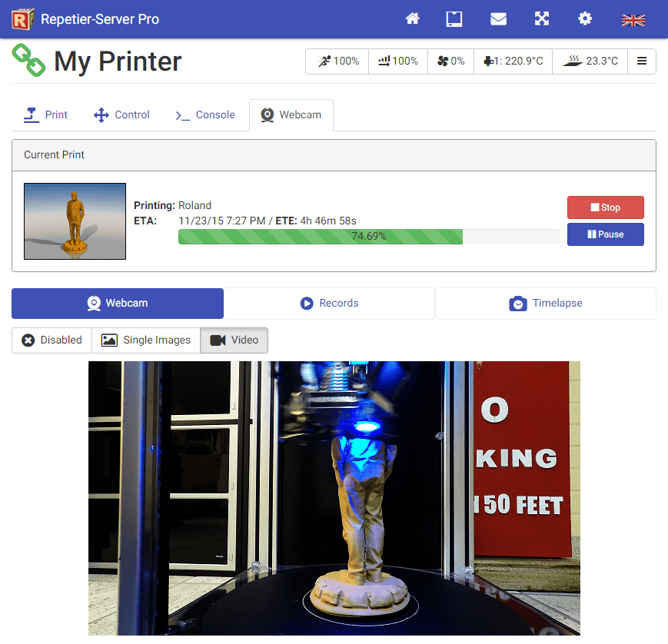The image size is (668, 644).
Task: Click the home icon in the header
Action: pos(413,19)
